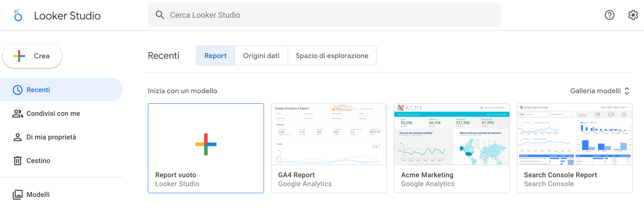Click the Modelli gallery icon
644x208 pixels.
[x=18, y=195]
